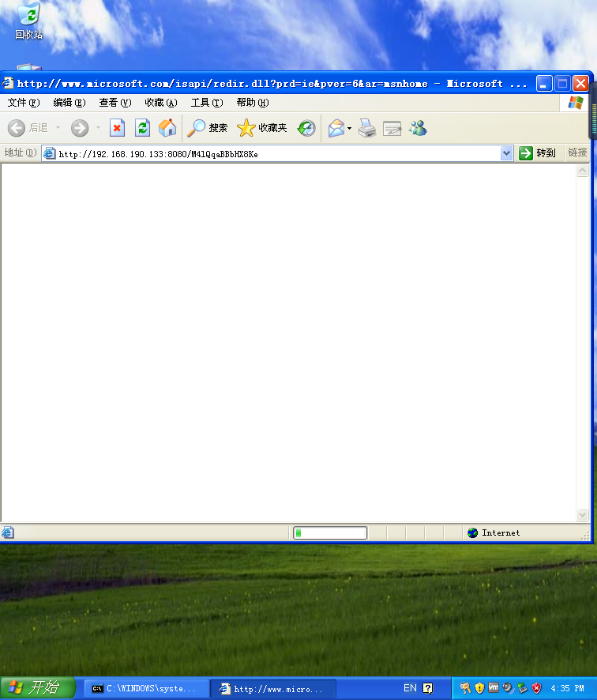Click the Forward arrow button
597x700 pixels.
(x=80, y=128)
